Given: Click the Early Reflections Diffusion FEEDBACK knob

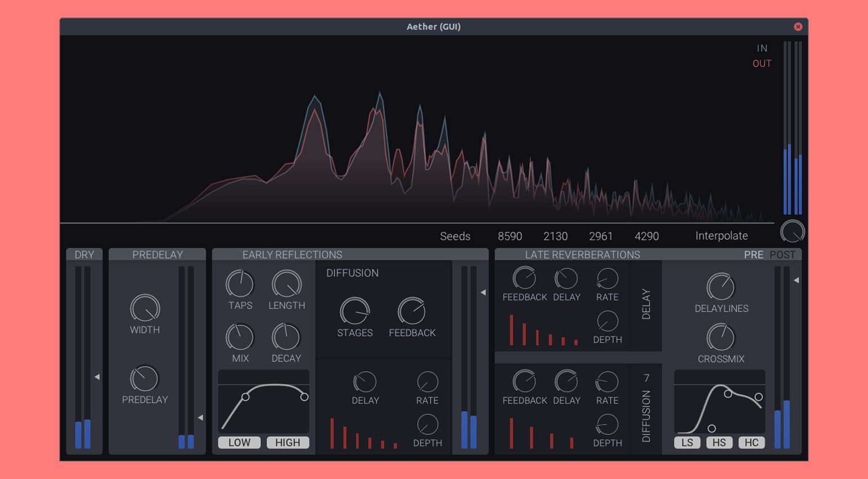Looking at the screenshot, I should 412,312.
